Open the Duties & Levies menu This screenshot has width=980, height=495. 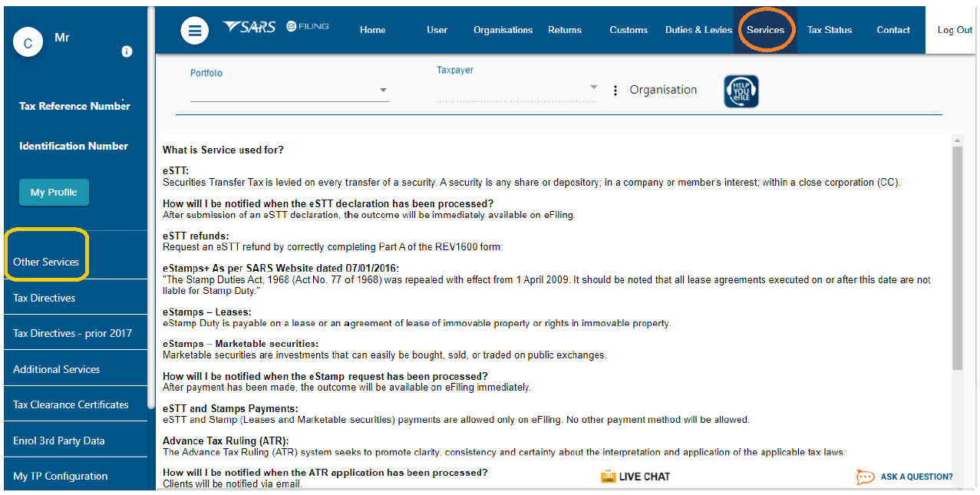698,30
